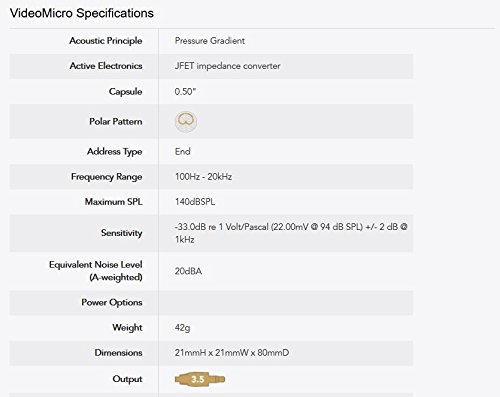500x397 pixels.
Task: Select the Power Options label
Action: point(112,302)
